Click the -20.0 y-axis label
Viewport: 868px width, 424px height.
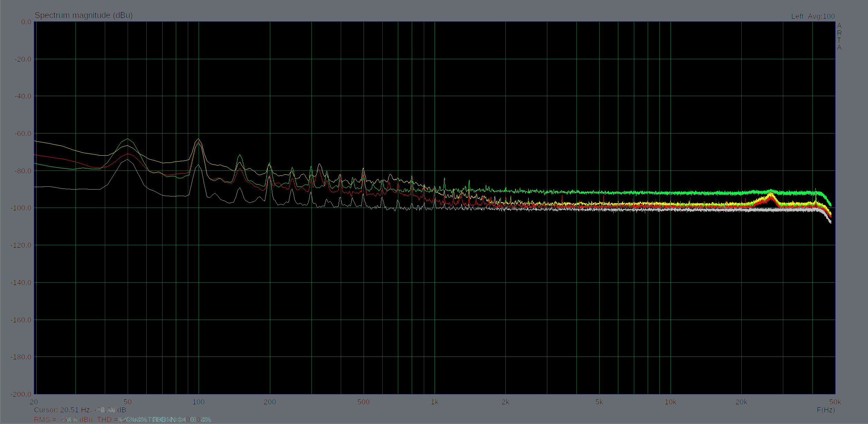[23, 59]
